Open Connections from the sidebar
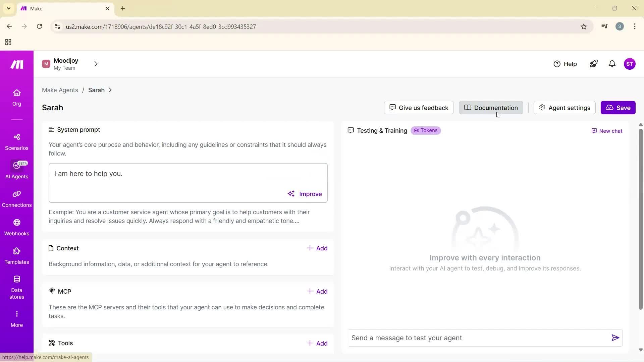The height and width of the screenshot is (362, 644). [x=16, y=199]
